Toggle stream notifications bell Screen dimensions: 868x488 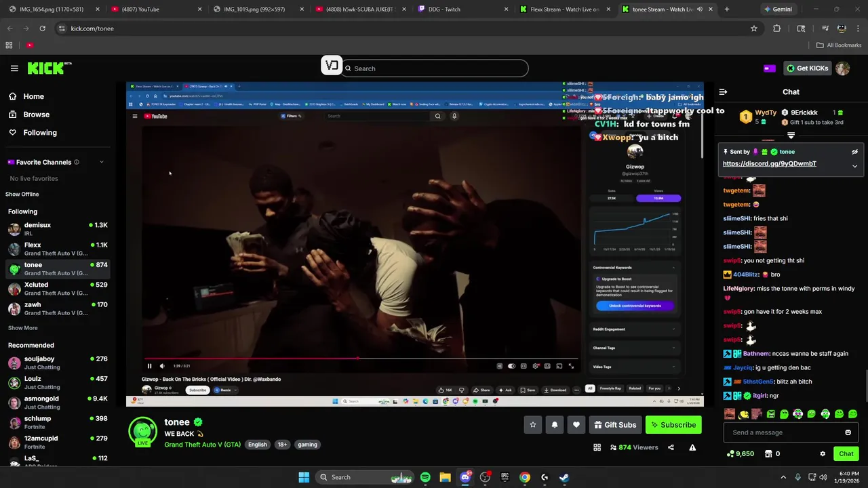pyautogui.click(x=555, y=425)
